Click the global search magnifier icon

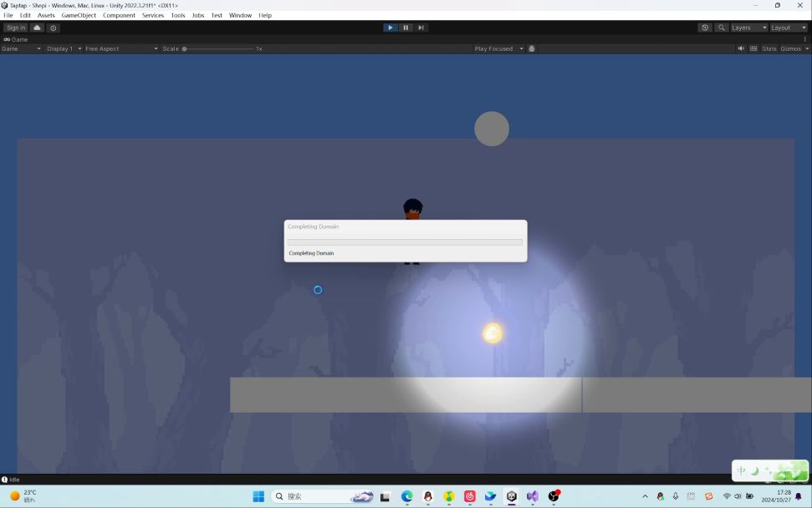pos(721,28)
